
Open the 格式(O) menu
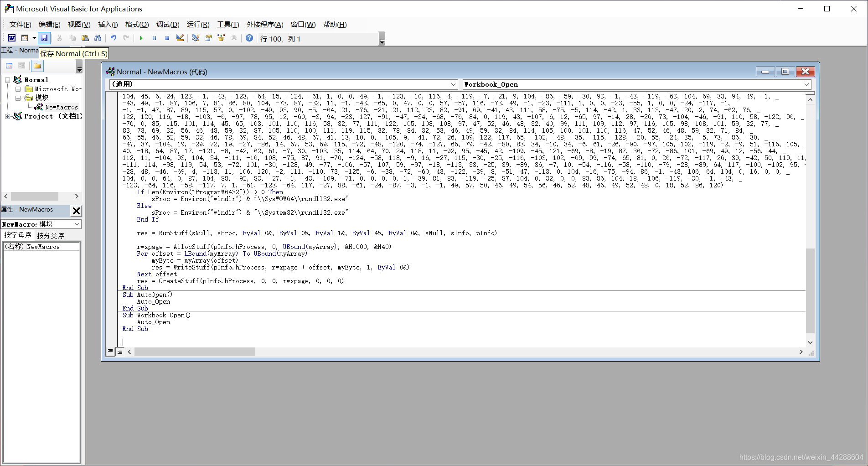tap(137, 25)
